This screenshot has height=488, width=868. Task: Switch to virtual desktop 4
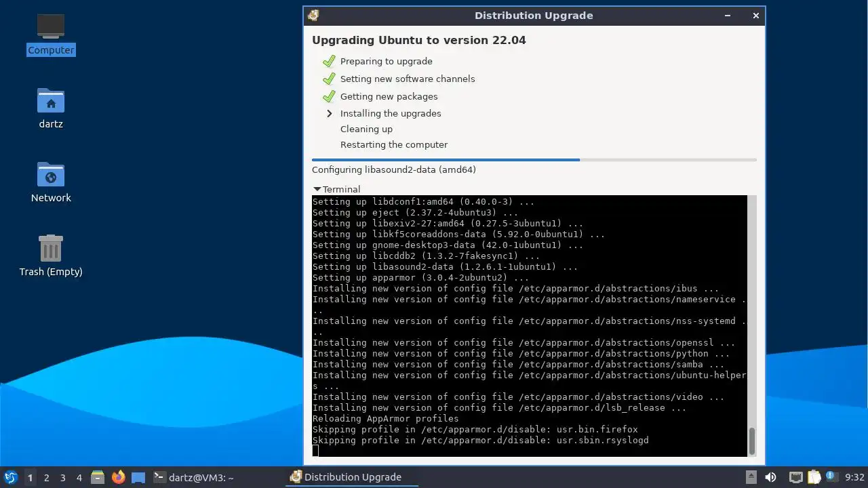[x=79, y=477]
